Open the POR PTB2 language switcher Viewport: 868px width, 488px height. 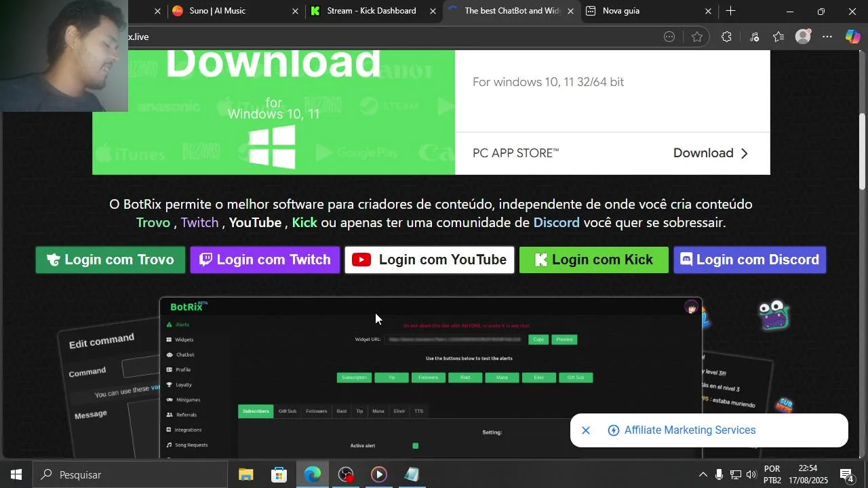click(x=772, y=474)
